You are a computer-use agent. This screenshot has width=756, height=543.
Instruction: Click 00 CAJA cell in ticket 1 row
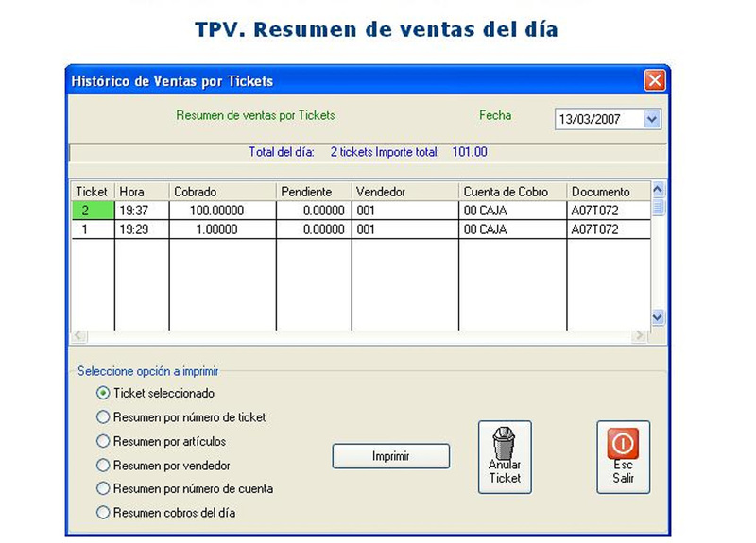coord(512,229)
